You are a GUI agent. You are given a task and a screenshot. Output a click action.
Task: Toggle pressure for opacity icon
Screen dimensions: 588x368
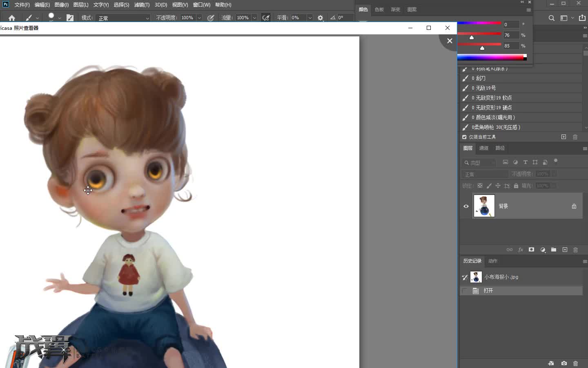point(211,18)
